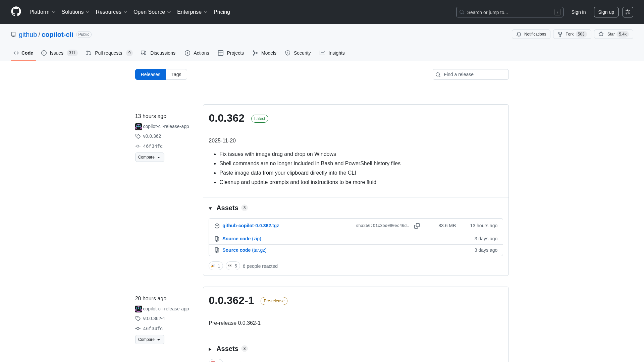Viewport: 644px width, 362px height.
Task: Open Pull requests tab
Action: pyautogui.click(x=109, y=53)
